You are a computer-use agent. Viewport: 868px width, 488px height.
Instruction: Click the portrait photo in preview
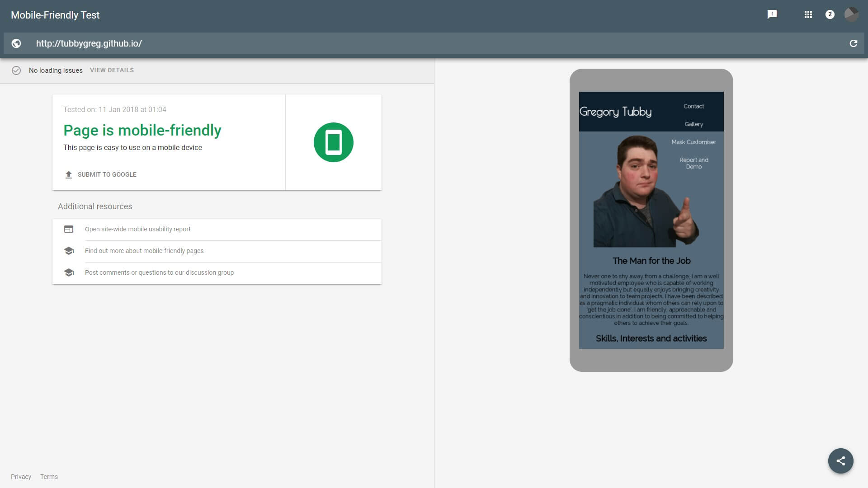(x=646, y=191)
